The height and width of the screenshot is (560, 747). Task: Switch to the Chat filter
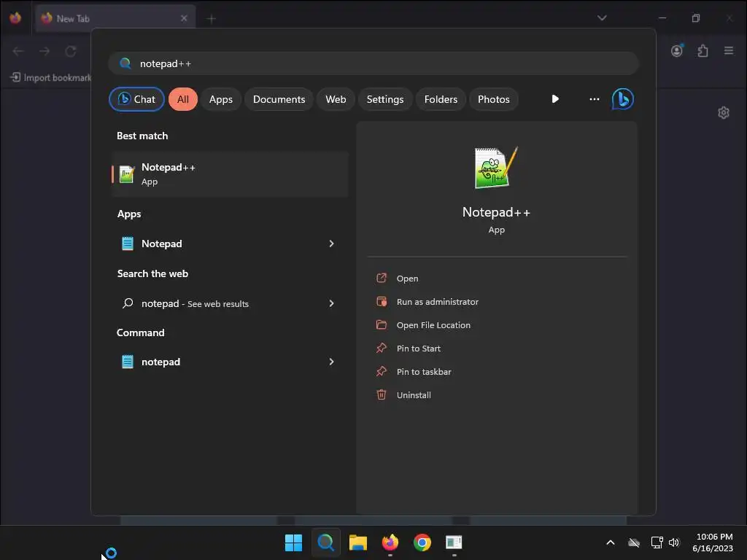click(136, 99)
